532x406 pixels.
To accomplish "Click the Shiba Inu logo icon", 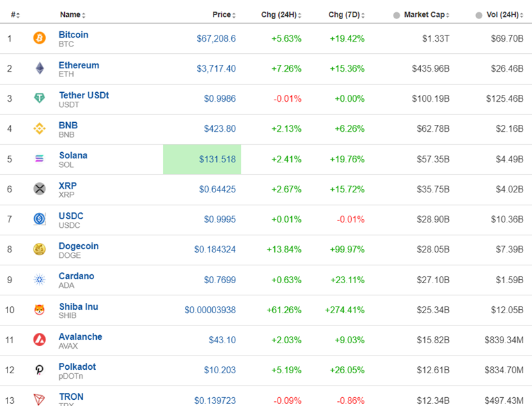I will pyautogui.click(x=40, y=310).
